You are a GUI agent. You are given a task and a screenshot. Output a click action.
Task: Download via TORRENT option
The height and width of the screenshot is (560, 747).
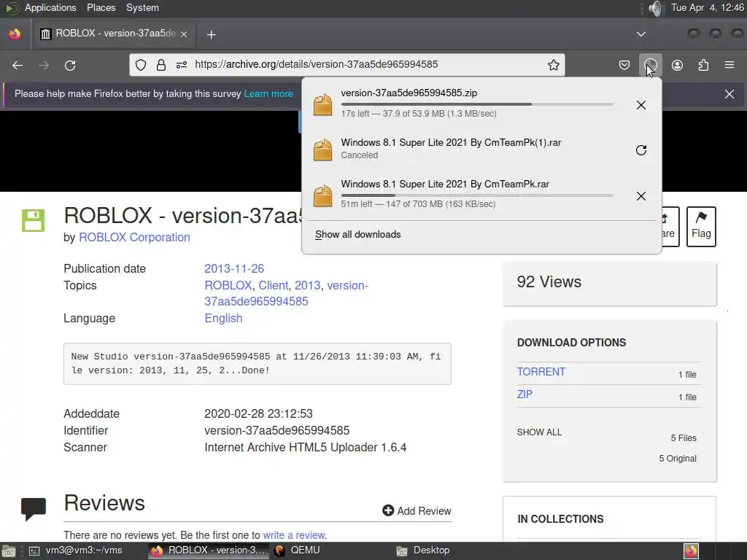(x=541, y=372)
